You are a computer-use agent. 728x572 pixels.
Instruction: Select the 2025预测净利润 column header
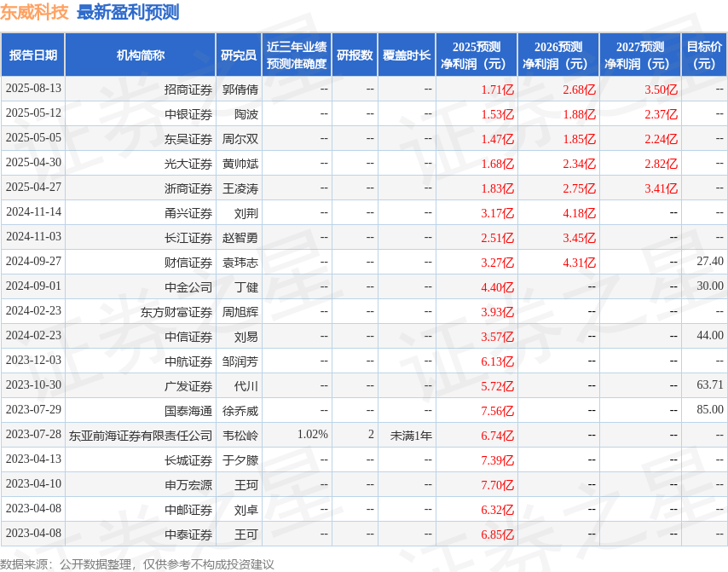coord(477,55)
